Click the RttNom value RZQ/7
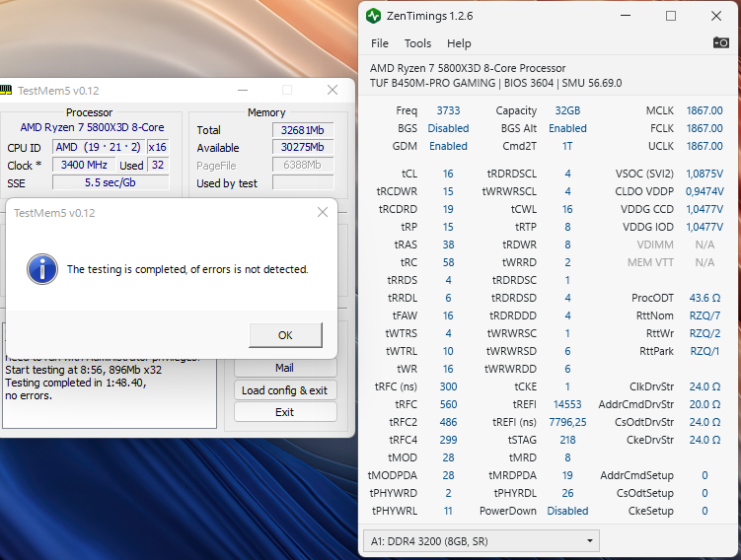 704,315
